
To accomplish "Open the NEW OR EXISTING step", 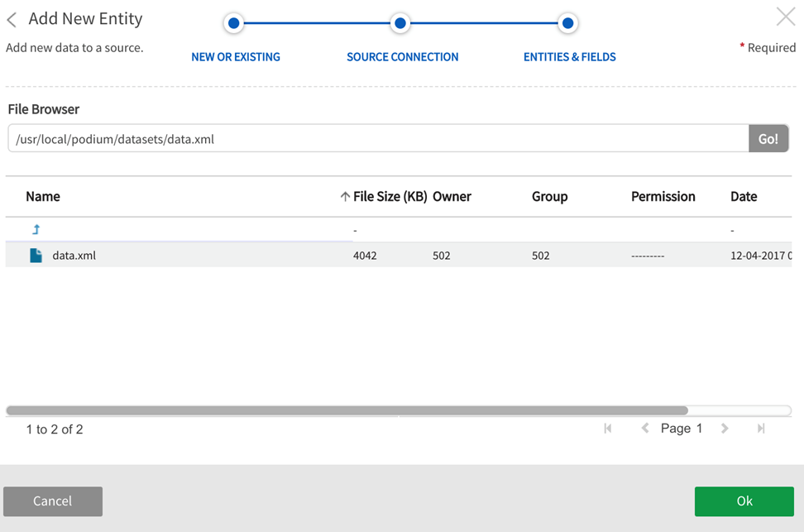I will (236, 57).
